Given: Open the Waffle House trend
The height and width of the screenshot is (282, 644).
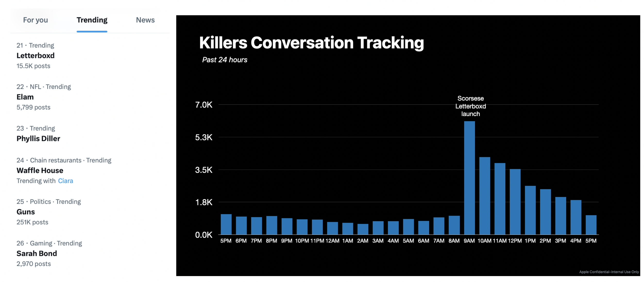Looking at the screenshot, I should pos(40,170).
